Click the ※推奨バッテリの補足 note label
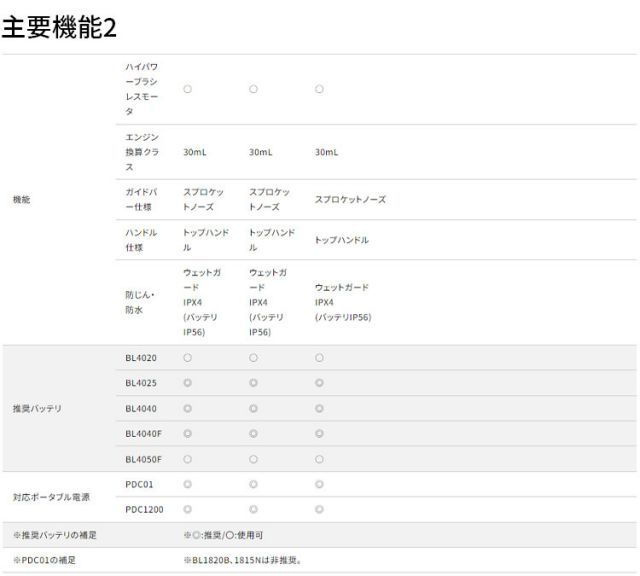640x576 pixels. click(54, 535)
